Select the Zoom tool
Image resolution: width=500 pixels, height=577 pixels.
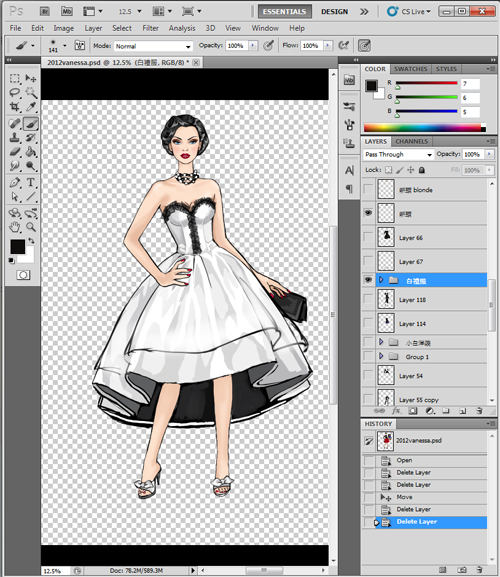pyautogui.click(x=31, y=227)
